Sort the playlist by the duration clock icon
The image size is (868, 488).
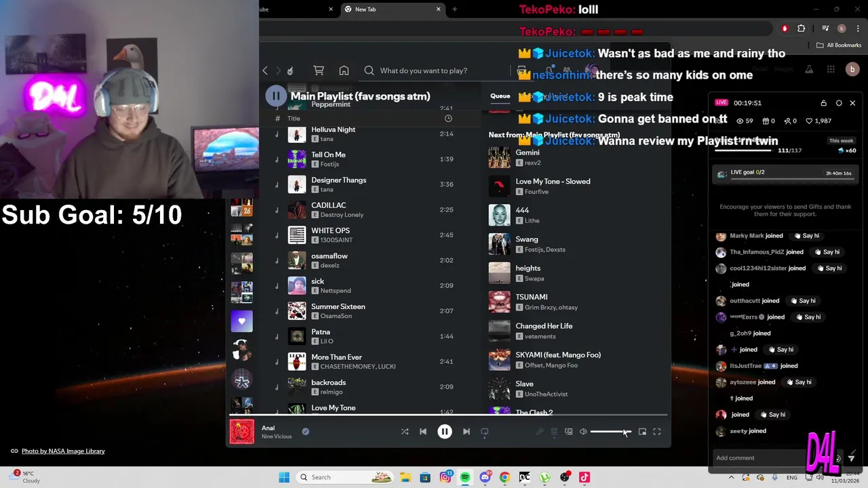pos(448,119)
